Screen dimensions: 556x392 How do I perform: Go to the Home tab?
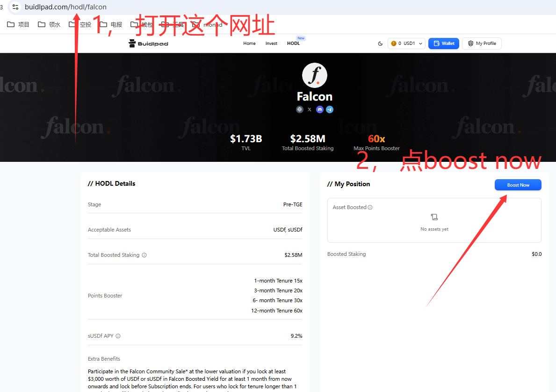[x=249, y=44]
